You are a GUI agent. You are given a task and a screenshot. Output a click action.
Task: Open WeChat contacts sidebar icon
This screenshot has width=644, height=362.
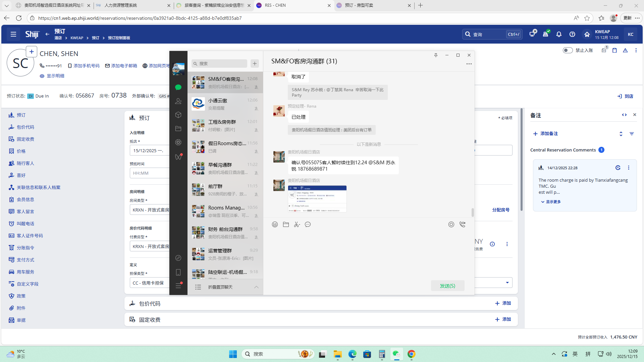click(178, 101)
